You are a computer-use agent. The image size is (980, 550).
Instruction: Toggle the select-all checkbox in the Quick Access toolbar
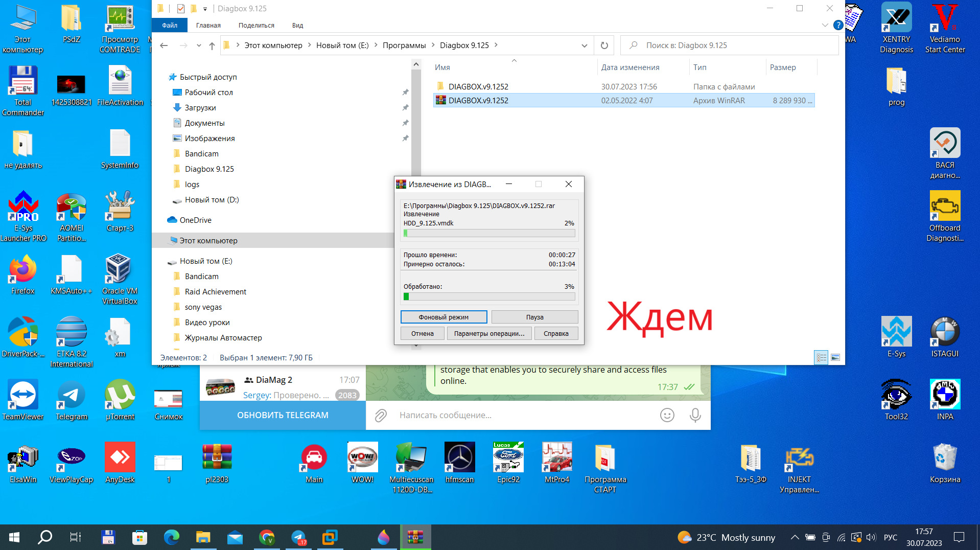pos(180,8)
